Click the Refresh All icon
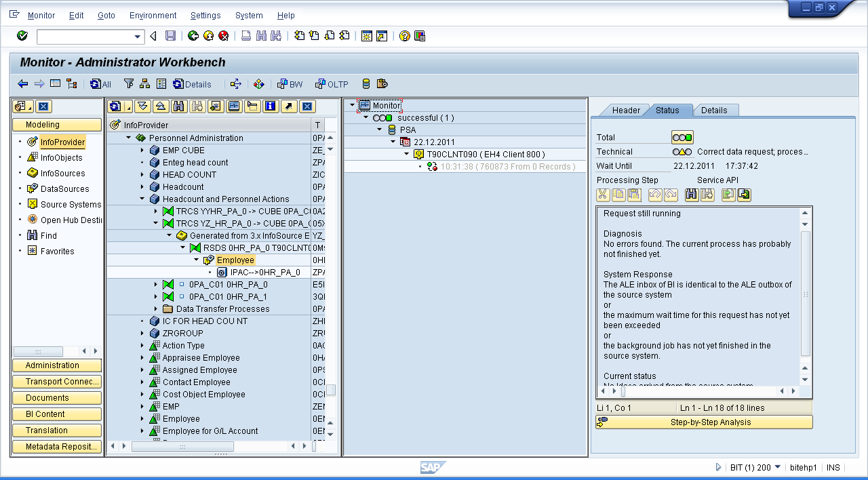This screenshot has width=868, height=480. click(x=100, y=84)
